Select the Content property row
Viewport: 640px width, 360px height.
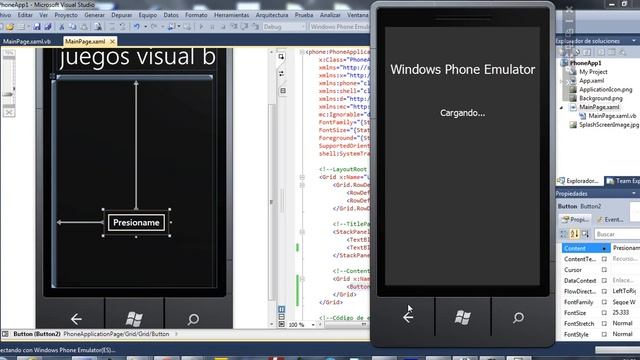[600, 248]
